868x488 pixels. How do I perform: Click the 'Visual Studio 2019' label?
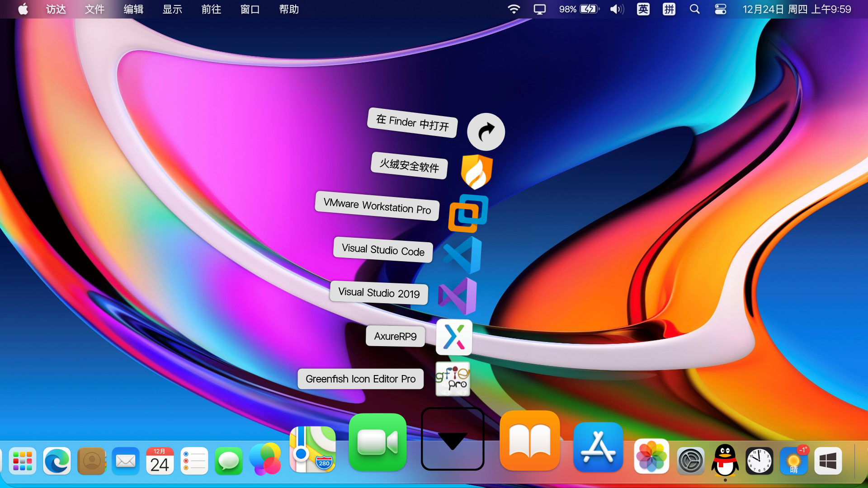tap(379, 293)
